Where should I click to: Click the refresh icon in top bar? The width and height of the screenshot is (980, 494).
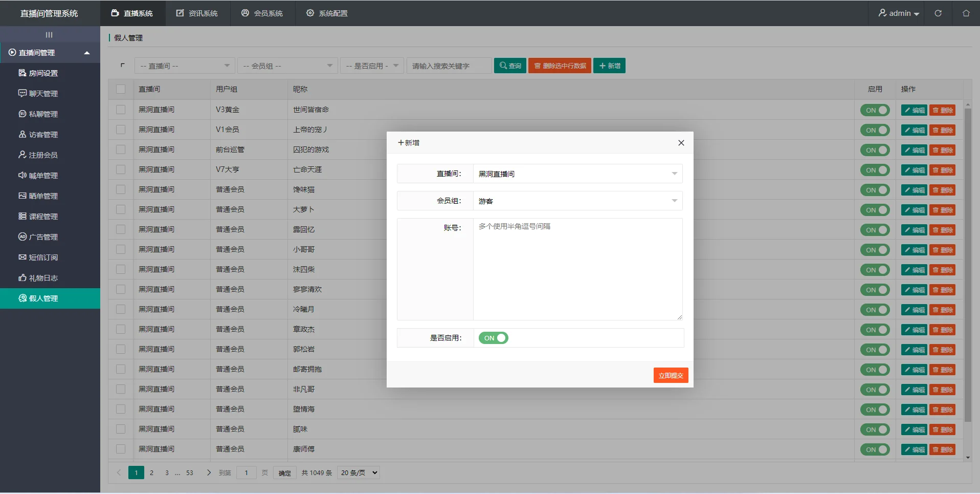click(x=938, y=13)
